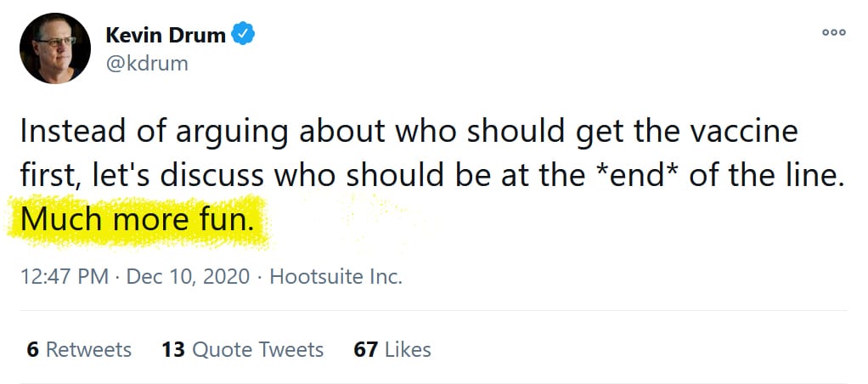View the 13 Quote Tweets list
The width and height of the screenshot is (868, 384).
(x=242, y=349)
